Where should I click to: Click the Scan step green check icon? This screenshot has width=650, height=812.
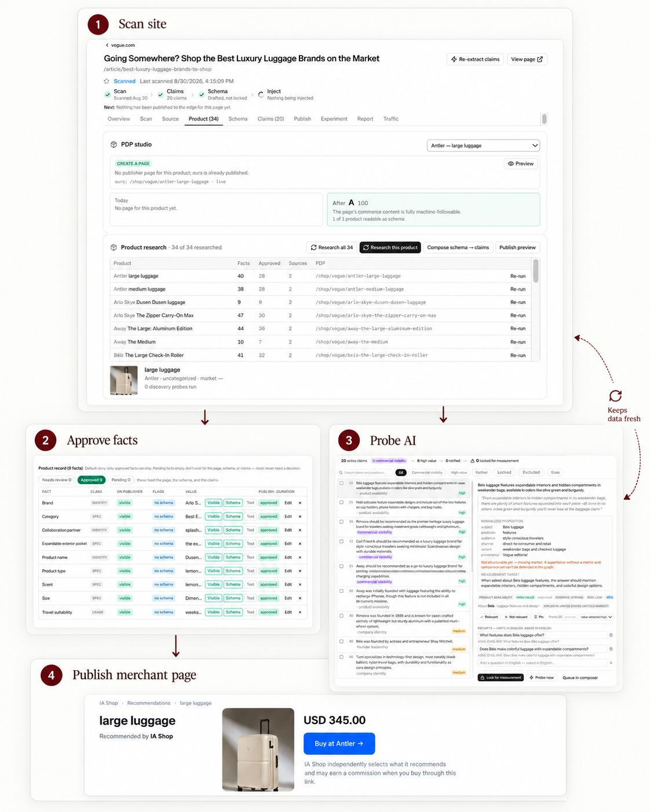click(x=108, y=94)
